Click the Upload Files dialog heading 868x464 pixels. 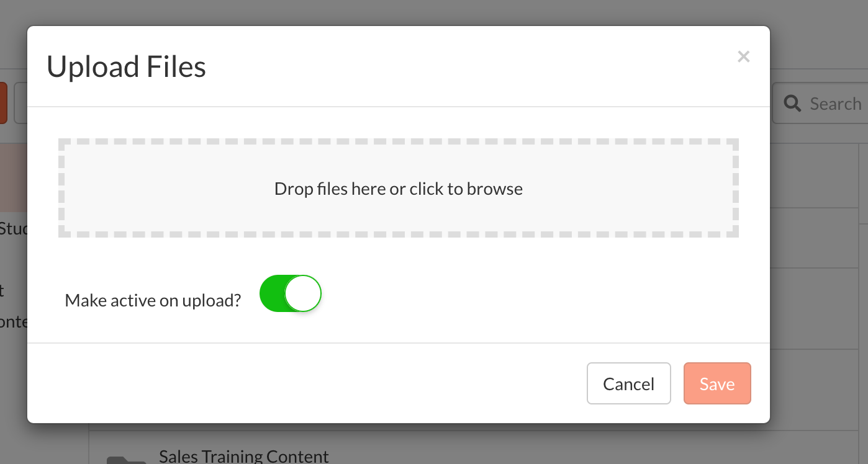[126, 66]
